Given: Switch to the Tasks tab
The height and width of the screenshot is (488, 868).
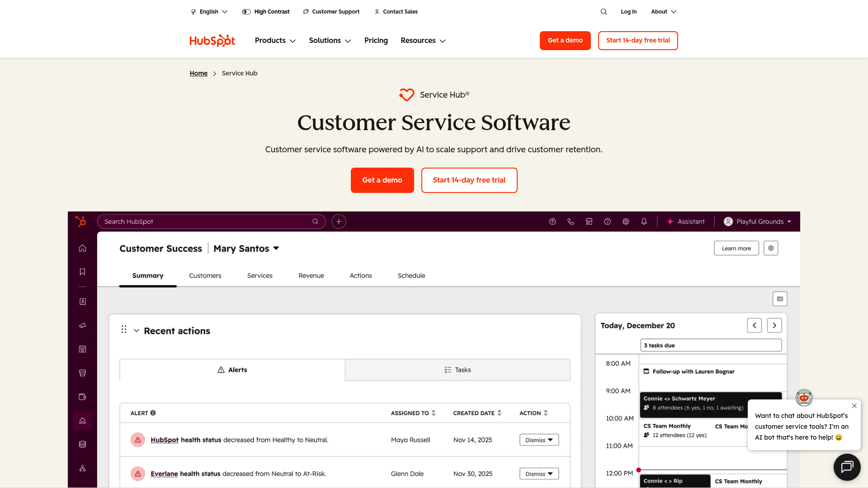Looking at the screenshot, I should (x=457, y=370).
